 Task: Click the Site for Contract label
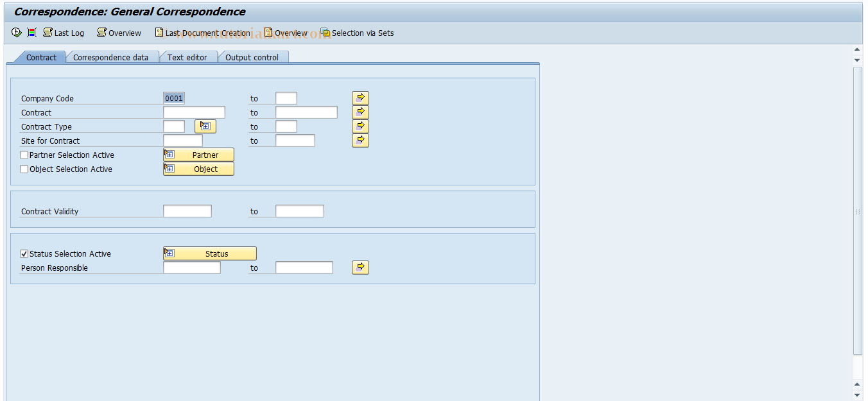[x=51, y=141]
